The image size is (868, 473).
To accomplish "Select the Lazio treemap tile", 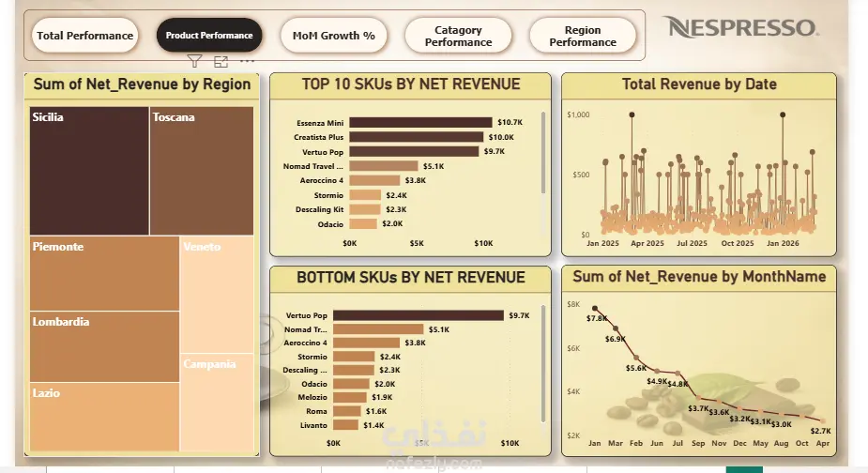I will coord(104,417).
